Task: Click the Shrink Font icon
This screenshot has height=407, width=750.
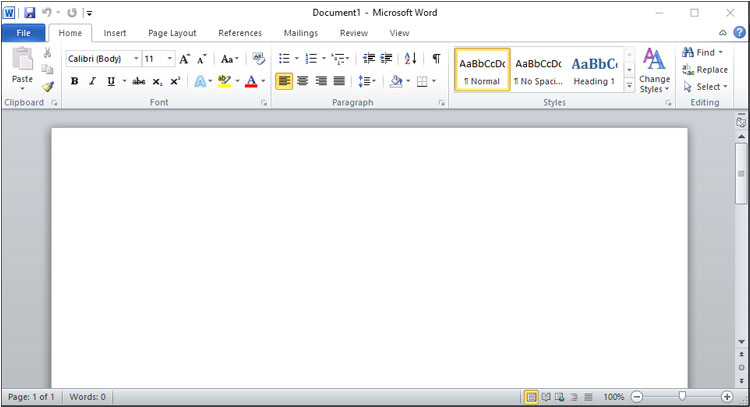Action: [x=202, y=59]
